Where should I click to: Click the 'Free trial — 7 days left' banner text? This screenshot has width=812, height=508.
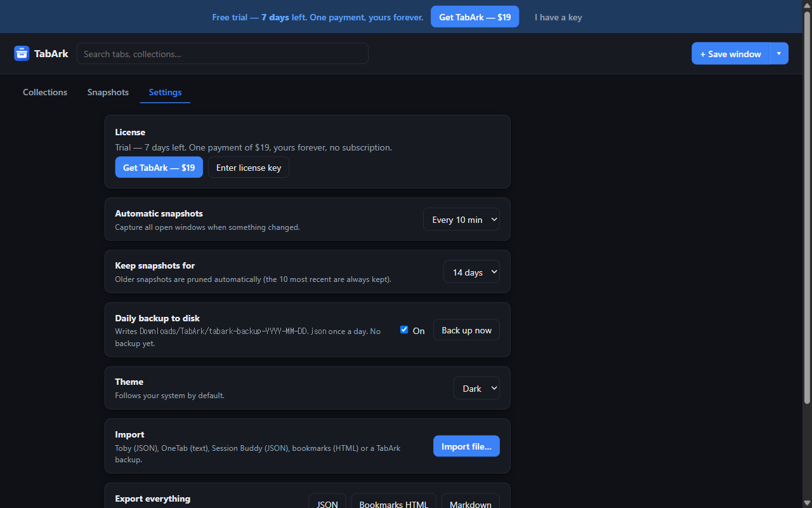click(x=317, y=17)
